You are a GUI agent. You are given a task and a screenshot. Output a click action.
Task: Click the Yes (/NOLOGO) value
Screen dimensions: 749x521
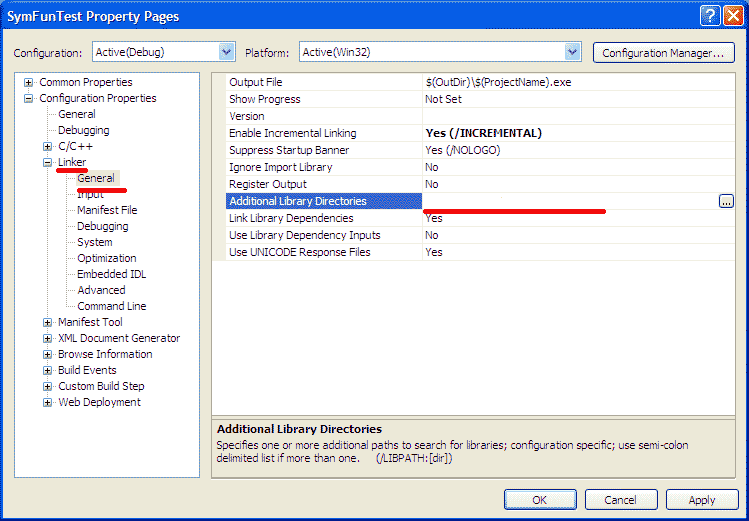tap(462, 150)
